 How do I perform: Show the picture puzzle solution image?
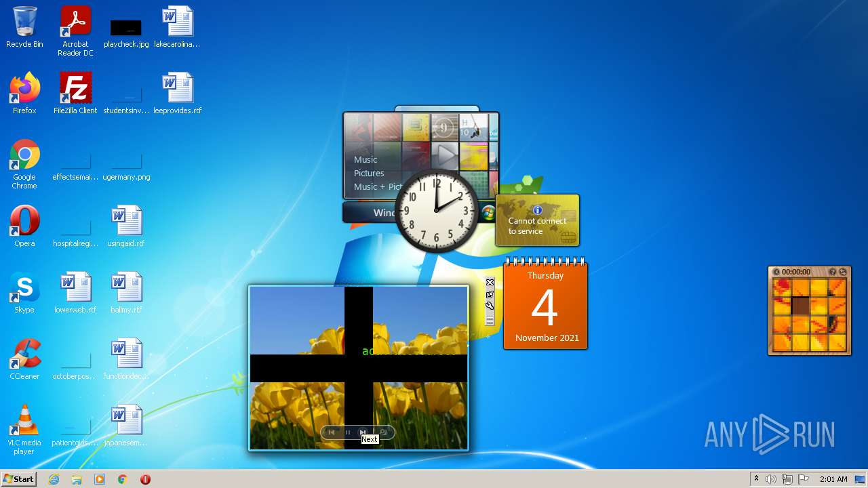[833, 272]
